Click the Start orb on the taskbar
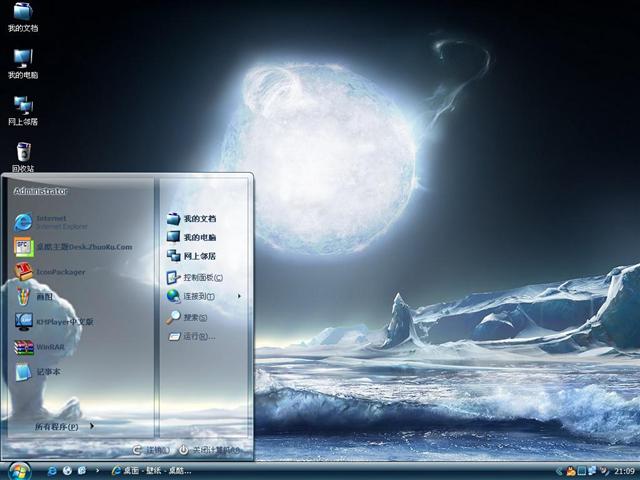This screenshot has height=480, width=640. 19,469
